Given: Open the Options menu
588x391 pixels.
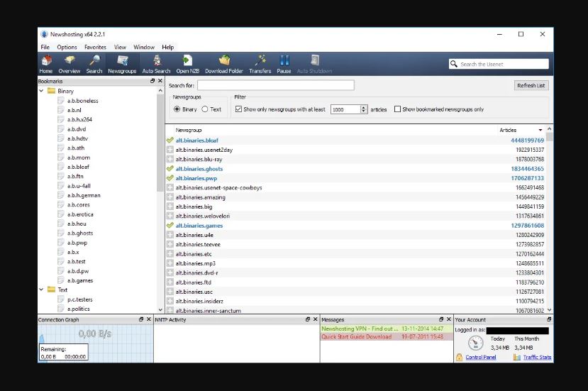Looking at the screenshot, I should coord(67,48).
